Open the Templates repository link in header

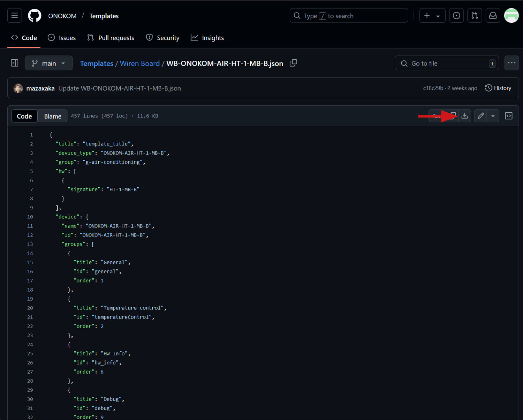[104, 16]
